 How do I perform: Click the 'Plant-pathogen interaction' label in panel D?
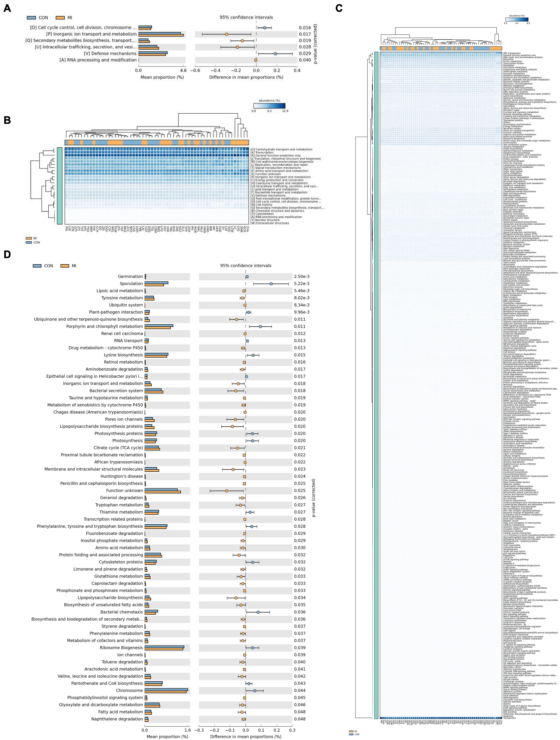coord(116,312)
